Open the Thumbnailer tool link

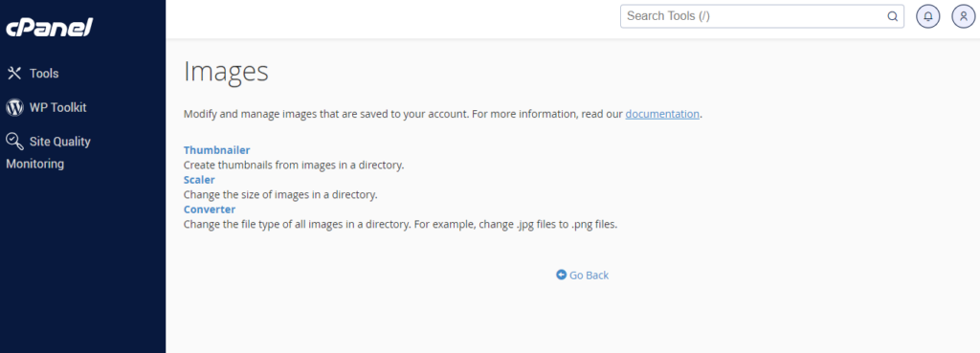pos(217,150)
